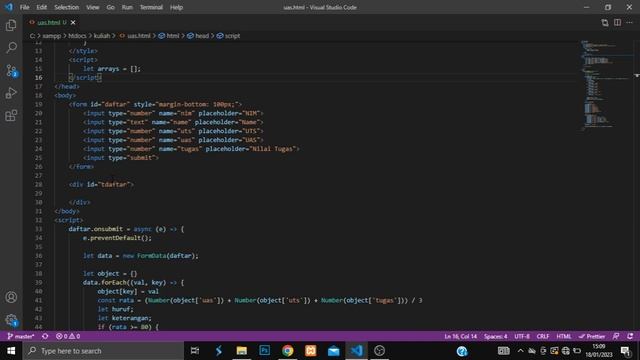Open the Accounts menu icon
Screen dimensions: 640x360
point(11,297)
